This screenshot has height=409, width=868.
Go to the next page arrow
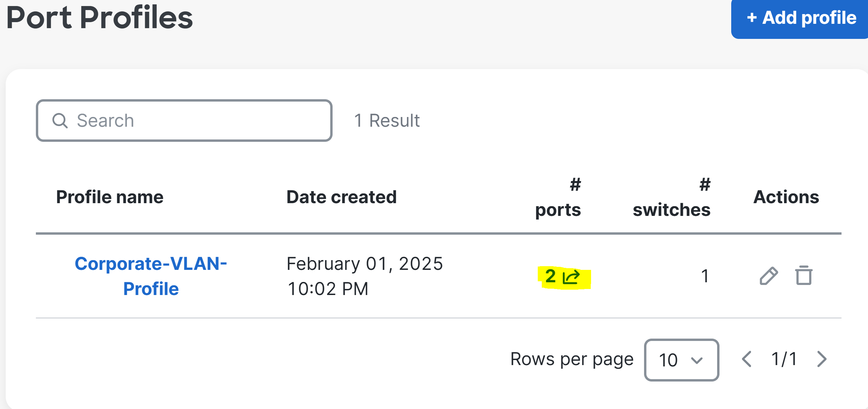pyautogui.click(x=822, y=359)
